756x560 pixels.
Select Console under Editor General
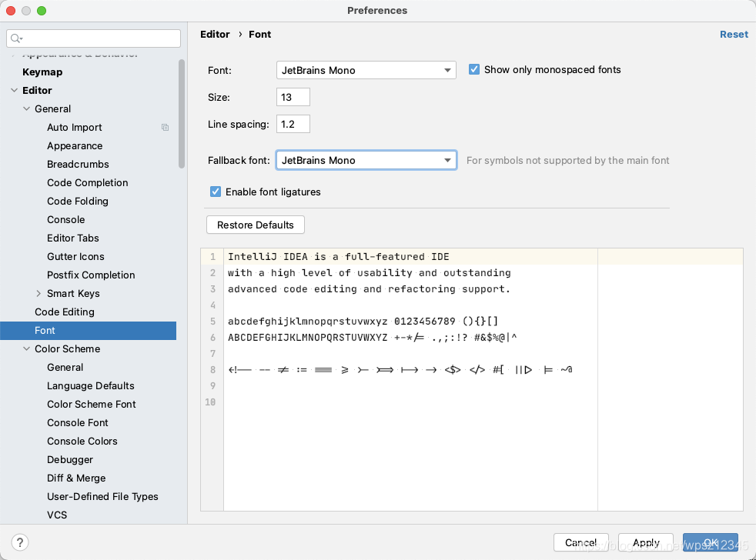(66, 220)
